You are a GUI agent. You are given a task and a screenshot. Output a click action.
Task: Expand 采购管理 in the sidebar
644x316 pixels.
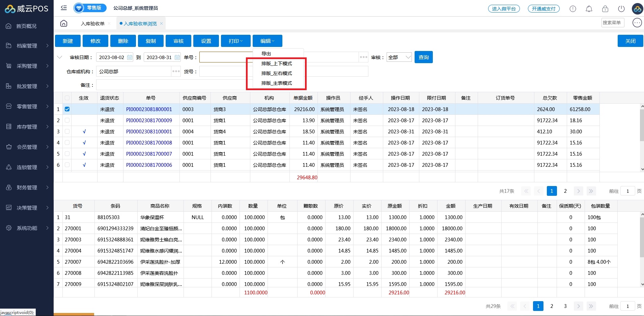click(27, 66)
